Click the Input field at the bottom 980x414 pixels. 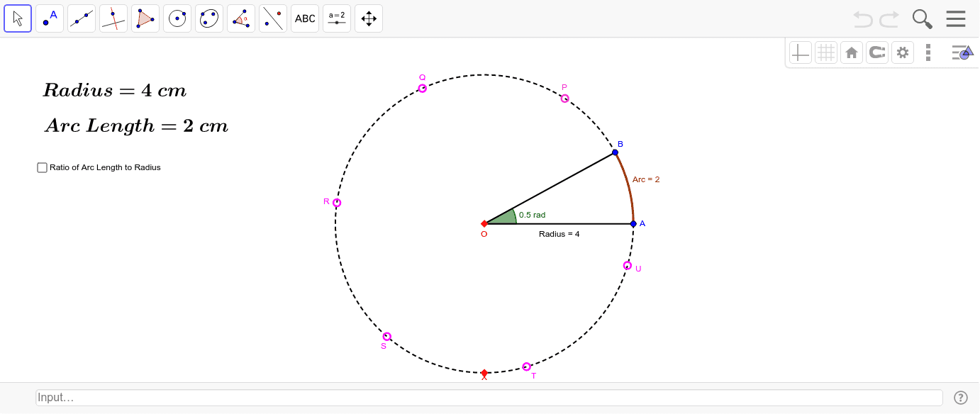(x=489, y=398)
